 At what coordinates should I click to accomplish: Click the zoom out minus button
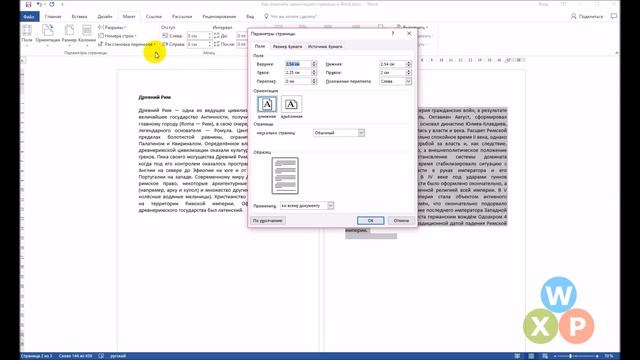(x=555, y=356)
